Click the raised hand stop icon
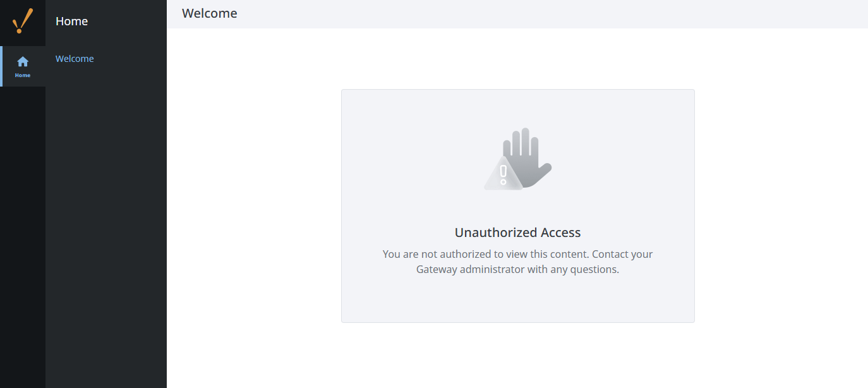The height and width of the screenshot is (388, 868). coord(530,157)
